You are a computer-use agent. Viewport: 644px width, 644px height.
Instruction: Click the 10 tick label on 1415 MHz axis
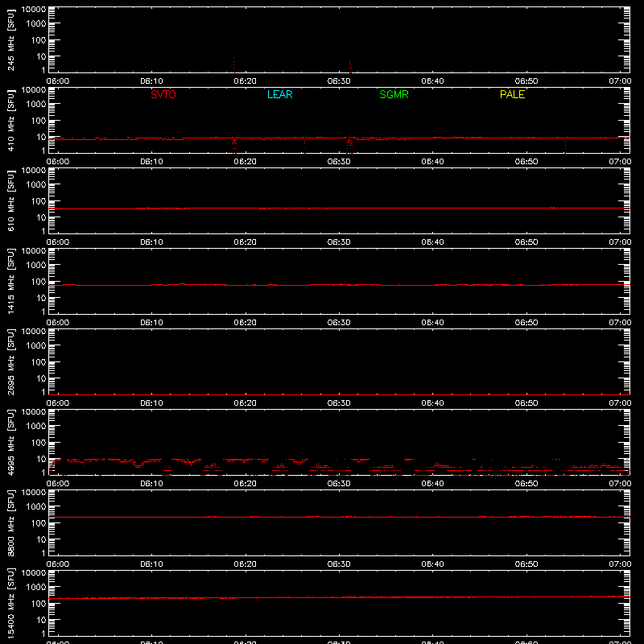41,298
